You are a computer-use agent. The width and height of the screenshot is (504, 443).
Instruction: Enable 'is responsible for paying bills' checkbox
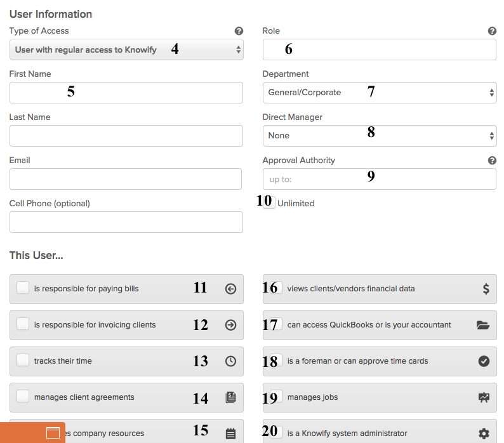pos(23,288)
